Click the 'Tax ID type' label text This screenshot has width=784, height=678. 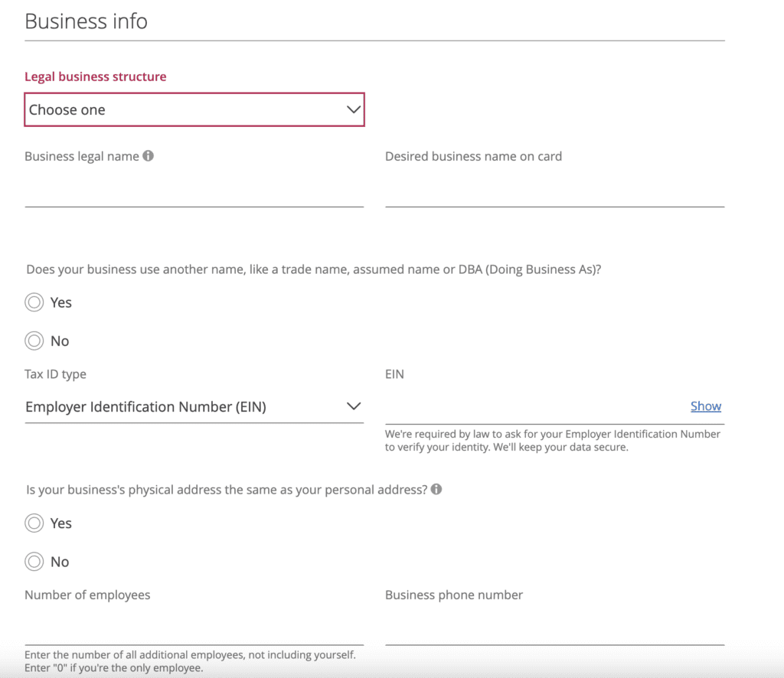(55, 374)
